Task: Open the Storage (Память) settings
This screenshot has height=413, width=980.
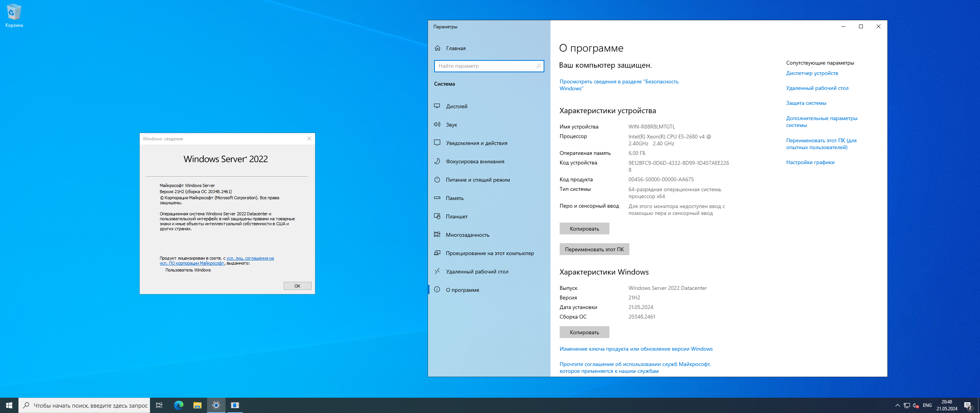Action: tap(454, 198)
